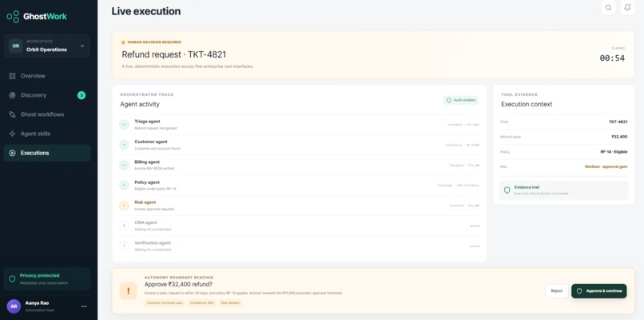The width and height of the screenshot is (644, 320).
Task: Click the Approve ₹32,400 refund? heading
Action: (179, 284)
